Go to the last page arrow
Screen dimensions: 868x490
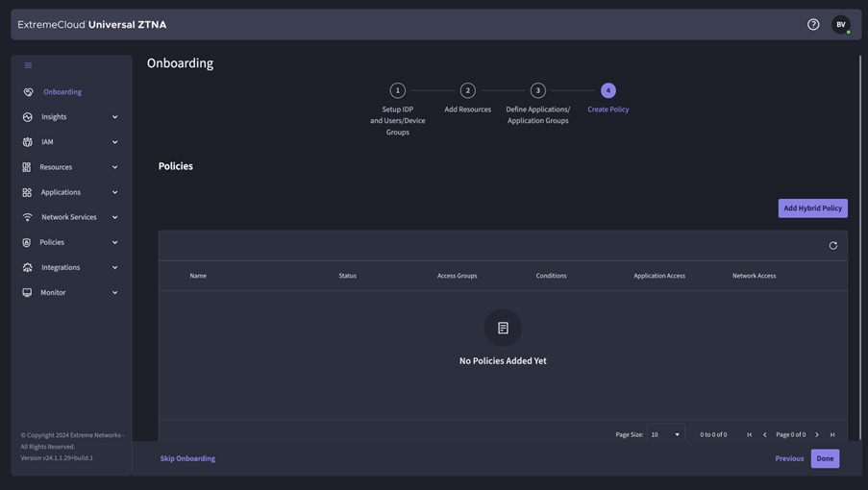coord(832,435)
